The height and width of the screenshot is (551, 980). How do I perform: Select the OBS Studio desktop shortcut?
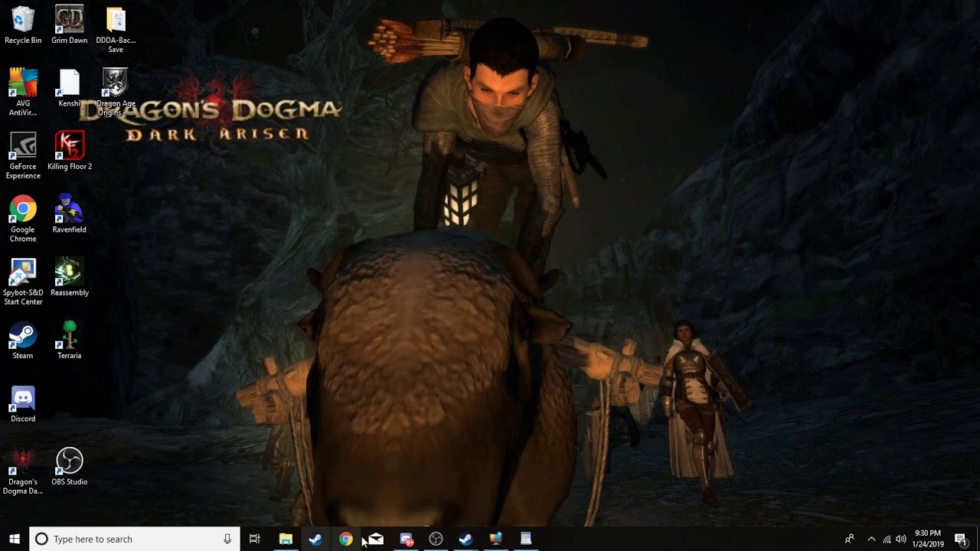pyautogui.click(x=70, y=467)
